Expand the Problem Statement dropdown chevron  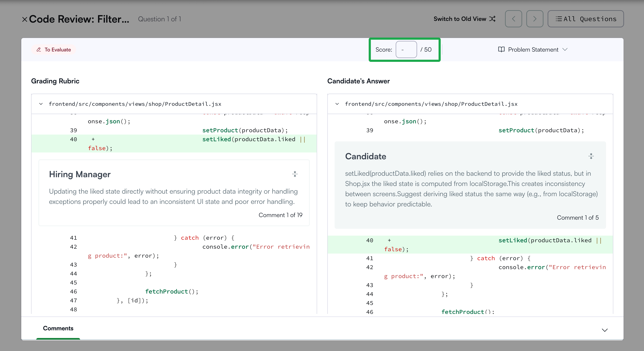pos(565,49)
